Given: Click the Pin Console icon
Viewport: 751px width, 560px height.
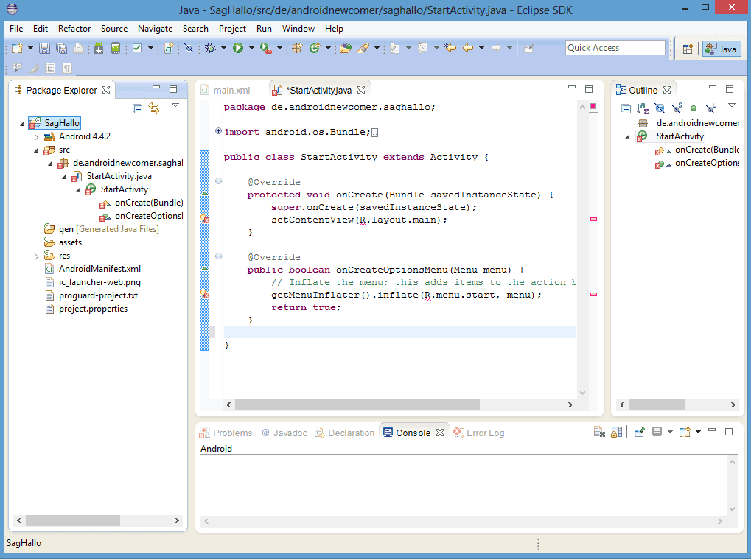Looking at the screenshot, I should [640, 432].
